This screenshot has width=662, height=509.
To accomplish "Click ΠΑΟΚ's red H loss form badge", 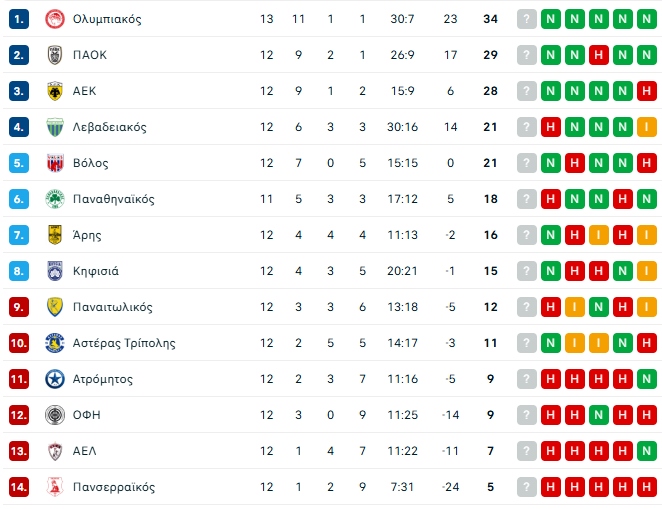I will pyautogui.click(x=599, y=55).
